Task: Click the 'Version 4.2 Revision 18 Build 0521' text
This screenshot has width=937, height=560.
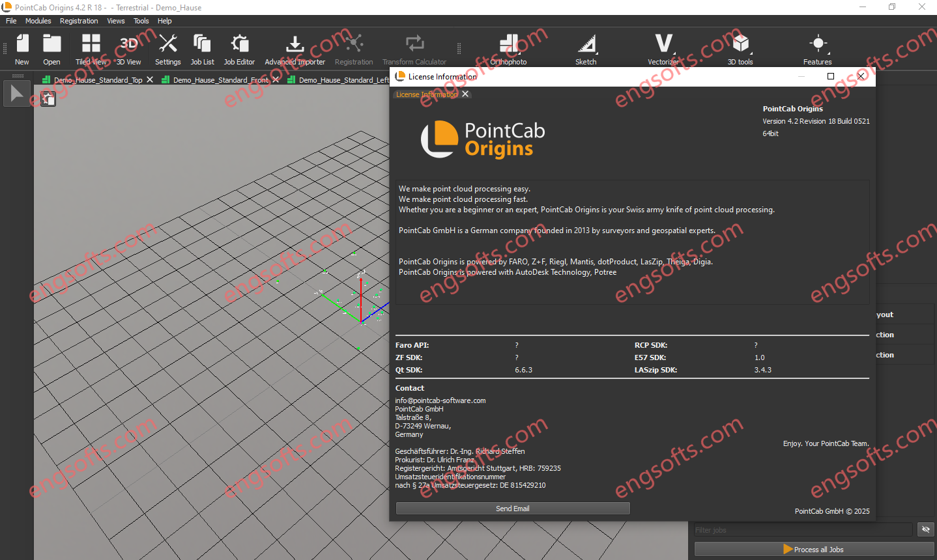Action: 816,121
